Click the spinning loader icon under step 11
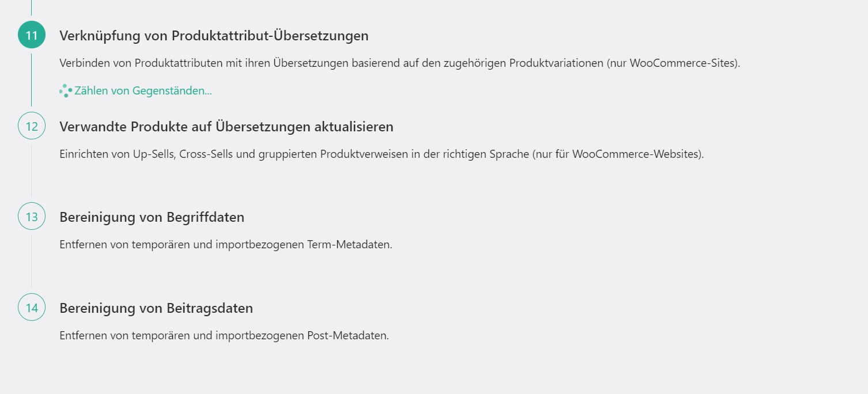Viewport: 868px width, 394px height. tap(66, 91)
